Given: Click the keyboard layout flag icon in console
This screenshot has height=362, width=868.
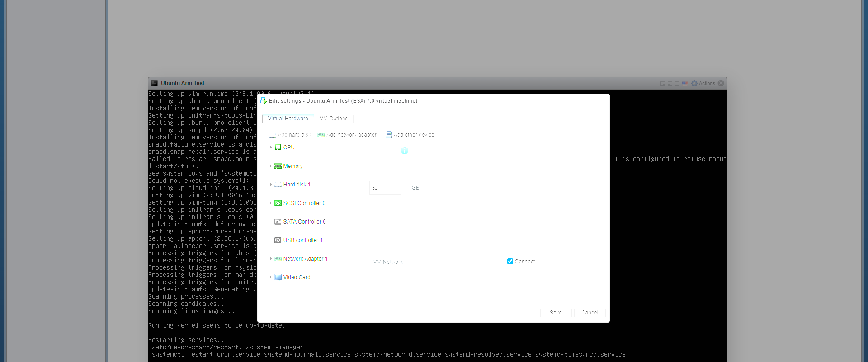Looking at the screenshot, I should pos(685,83).
